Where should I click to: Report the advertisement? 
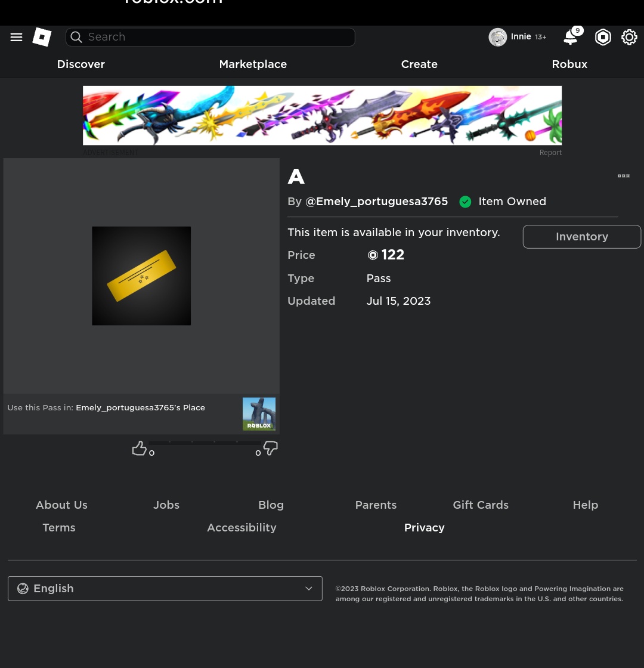[550, 153]
